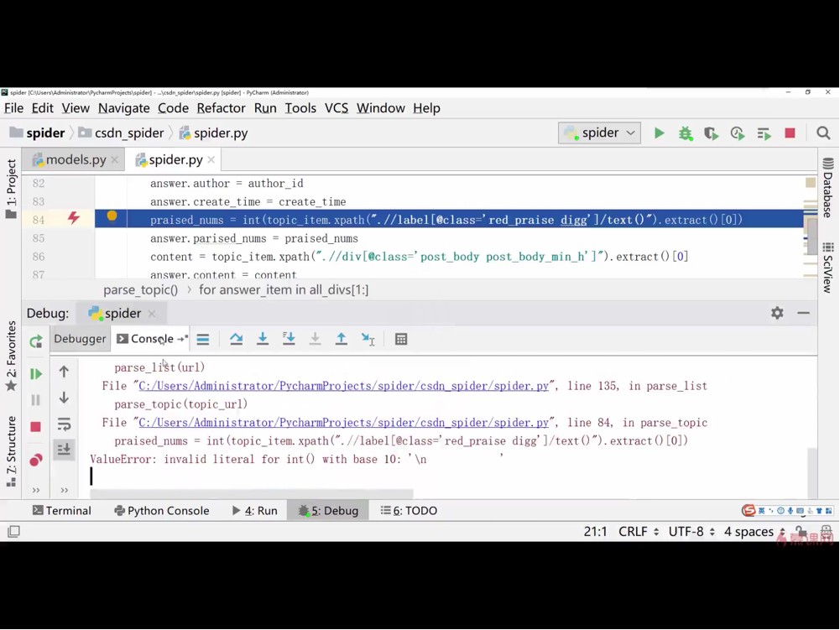Open the spider run configuration dropdown

point(599,133)
